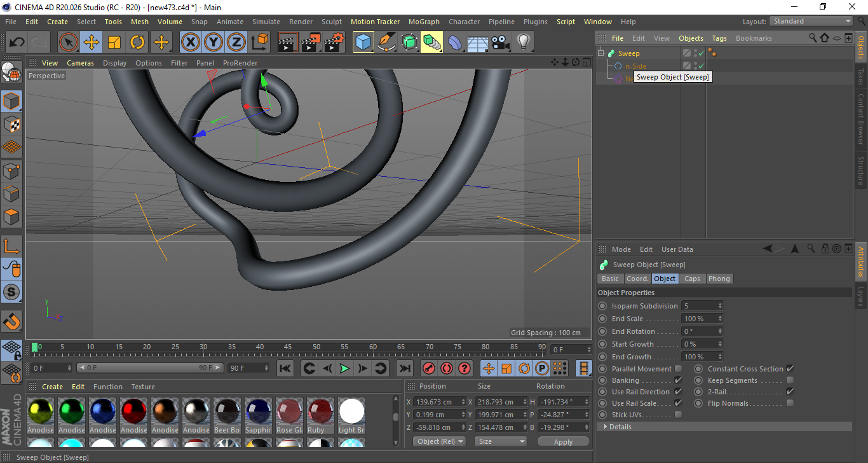Disable Banking checkbox

click(x=678, y=380)
